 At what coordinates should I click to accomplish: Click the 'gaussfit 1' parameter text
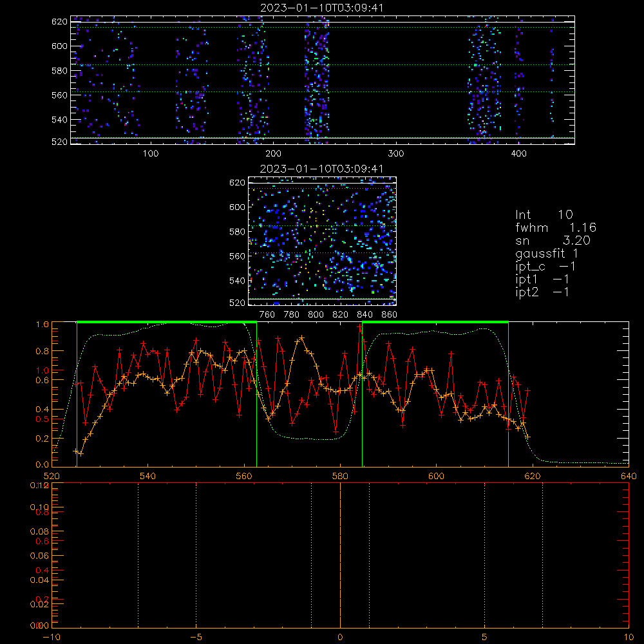point(547,253)
